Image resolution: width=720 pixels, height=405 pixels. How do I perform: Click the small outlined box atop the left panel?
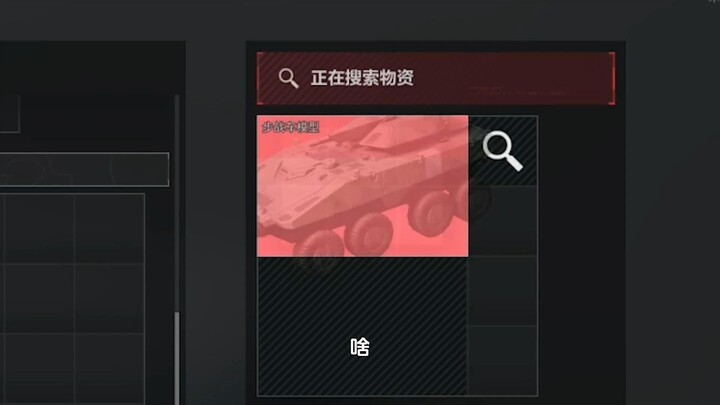click(x=10, y=113)
